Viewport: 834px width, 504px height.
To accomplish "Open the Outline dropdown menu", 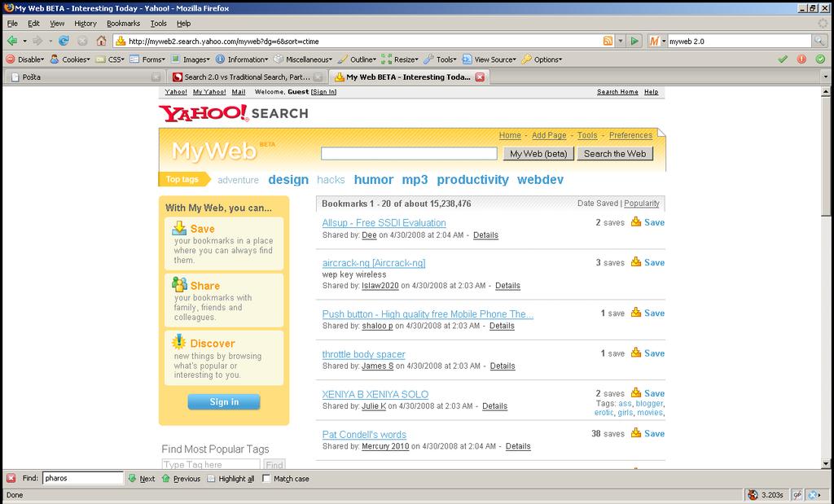I will pos(357,59).
